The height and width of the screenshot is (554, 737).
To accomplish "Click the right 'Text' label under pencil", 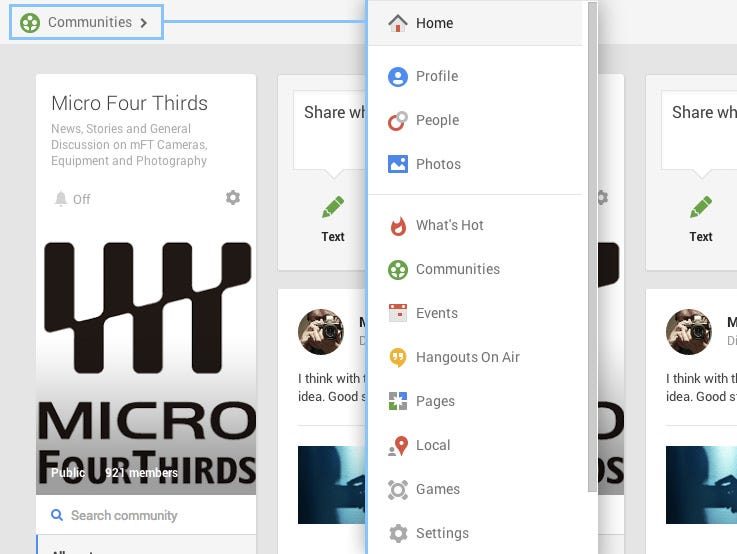I will point(701,236).
